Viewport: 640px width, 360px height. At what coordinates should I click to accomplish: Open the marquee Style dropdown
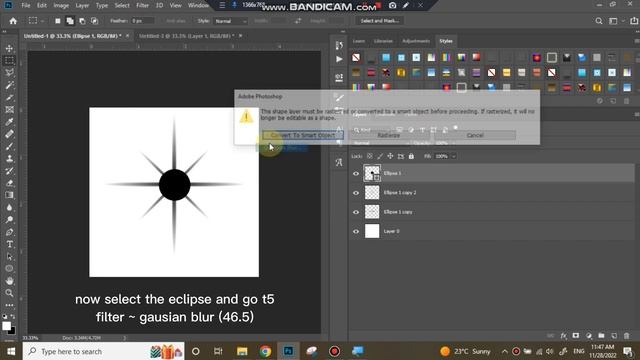pos(231,21)
